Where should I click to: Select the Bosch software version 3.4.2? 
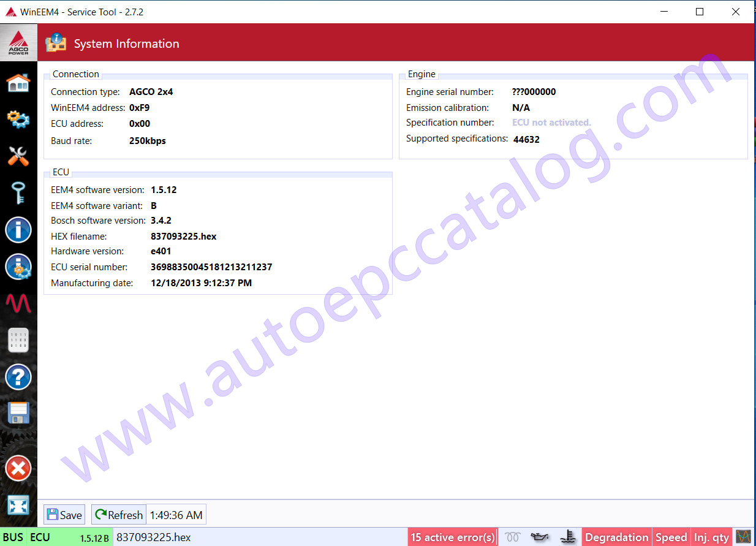coord(161,221)
